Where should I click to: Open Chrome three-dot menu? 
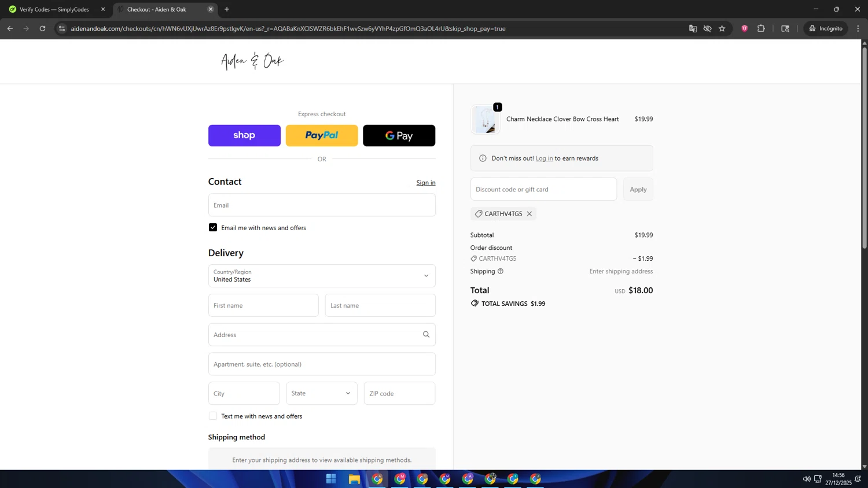[858, 28]
